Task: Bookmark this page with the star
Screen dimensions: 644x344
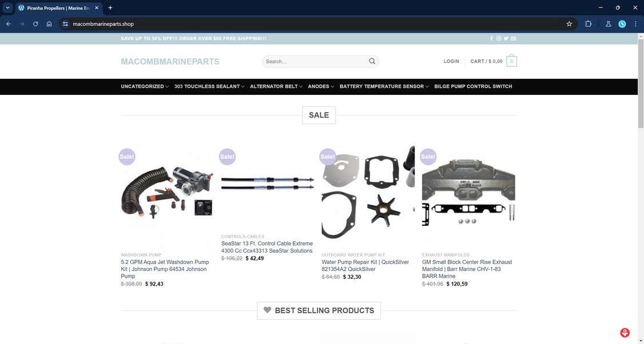Action: (x=569, y=24)
